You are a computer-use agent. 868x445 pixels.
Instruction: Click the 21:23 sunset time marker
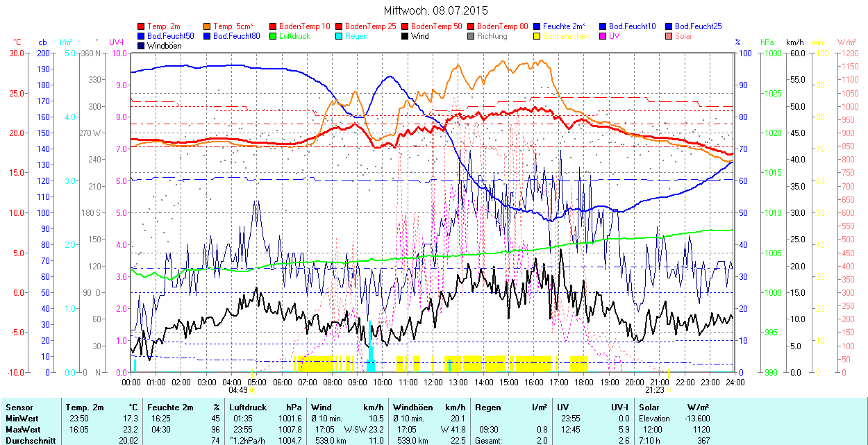pos(654,390)
